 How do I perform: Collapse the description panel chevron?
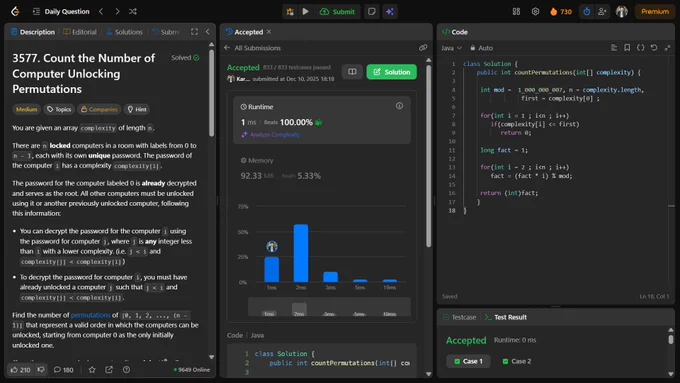[207, 32]
